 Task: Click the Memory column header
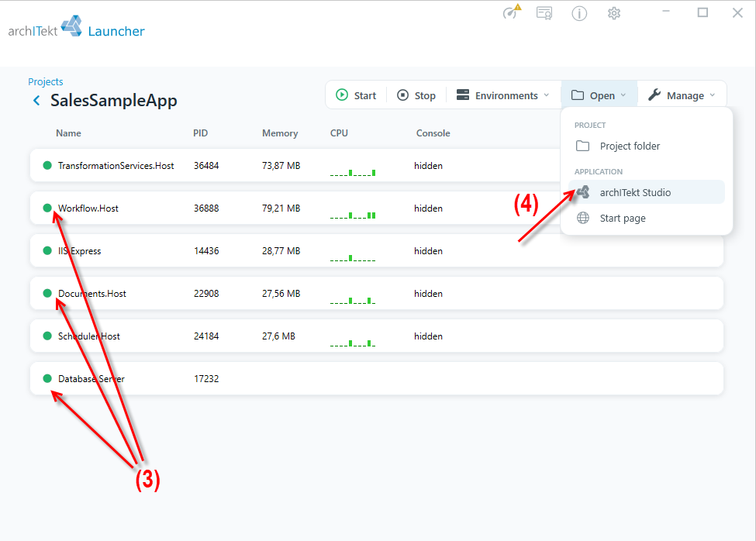click(280, 133)
